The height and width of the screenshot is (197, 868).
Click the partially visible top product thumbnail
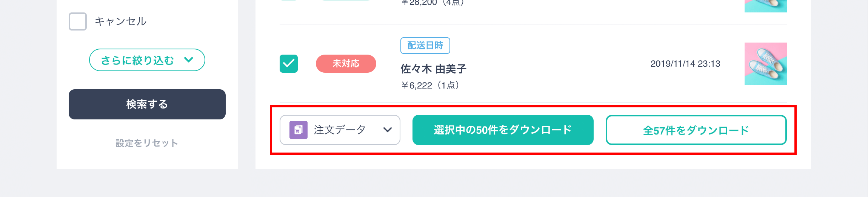tap(766, 6)
